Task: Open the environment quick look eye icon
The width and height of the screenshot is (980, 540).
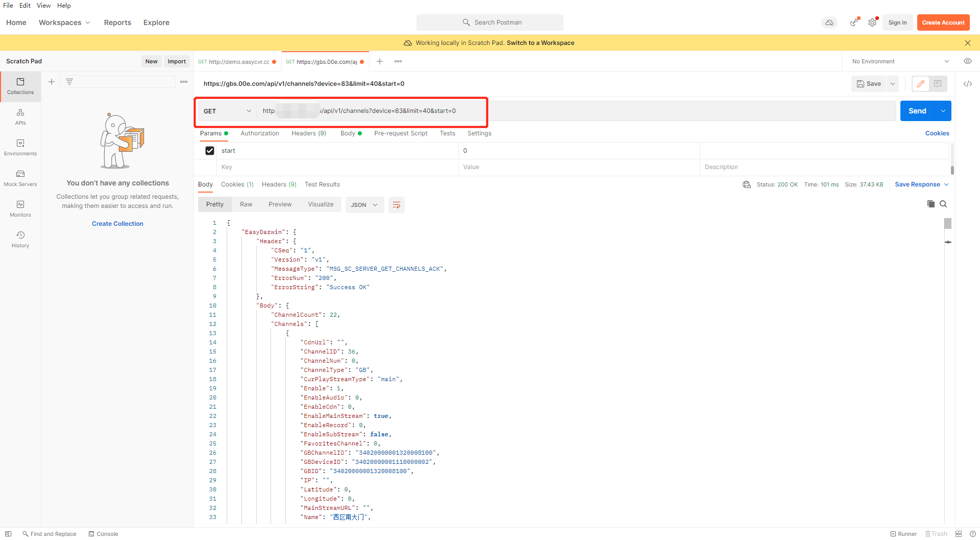Action: (x=968, y=61)
